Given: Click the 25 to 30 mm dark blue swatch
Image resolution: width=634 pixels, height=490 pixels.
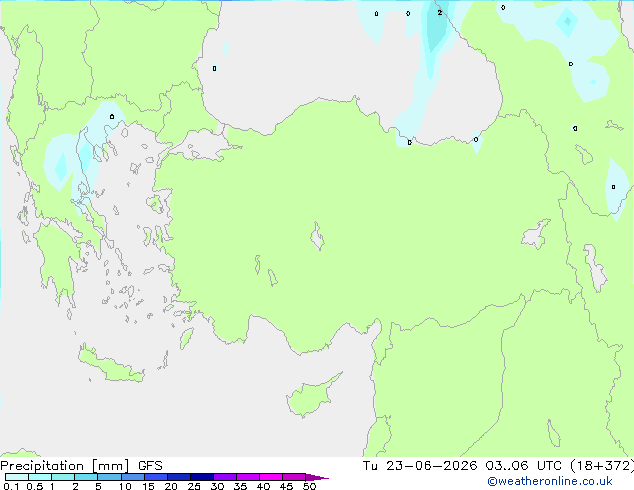Looking at the screenshot, I should (201, 477).
